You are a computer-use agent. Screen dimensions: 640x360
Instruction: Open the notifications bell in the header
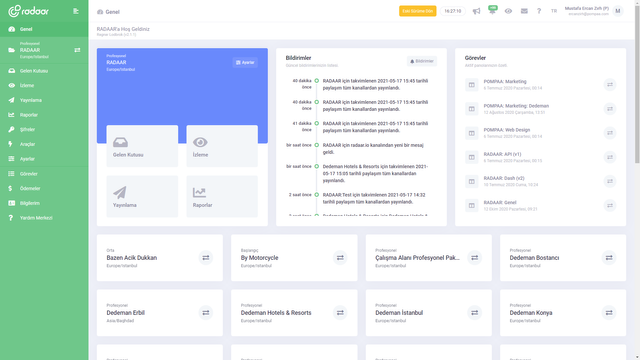coord(492,11)
